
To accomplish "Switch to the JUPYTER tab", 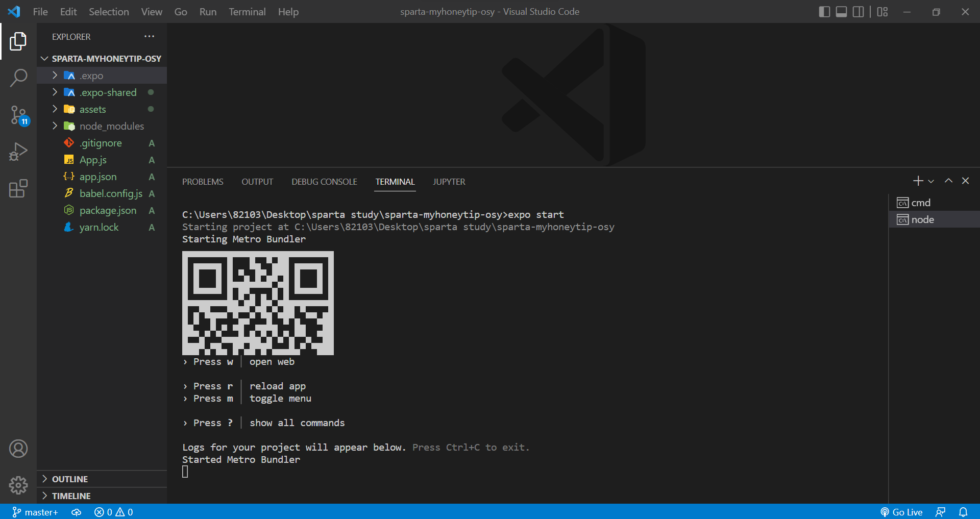I will click(449, 182).
